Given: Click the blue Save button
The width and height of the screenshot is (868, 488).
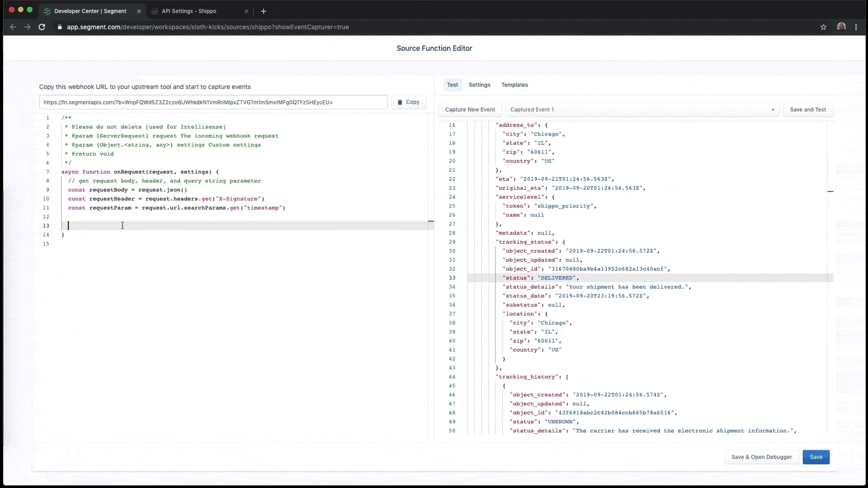Looking at the screenshot, I should pyautogui.click(x=816, y=457).
